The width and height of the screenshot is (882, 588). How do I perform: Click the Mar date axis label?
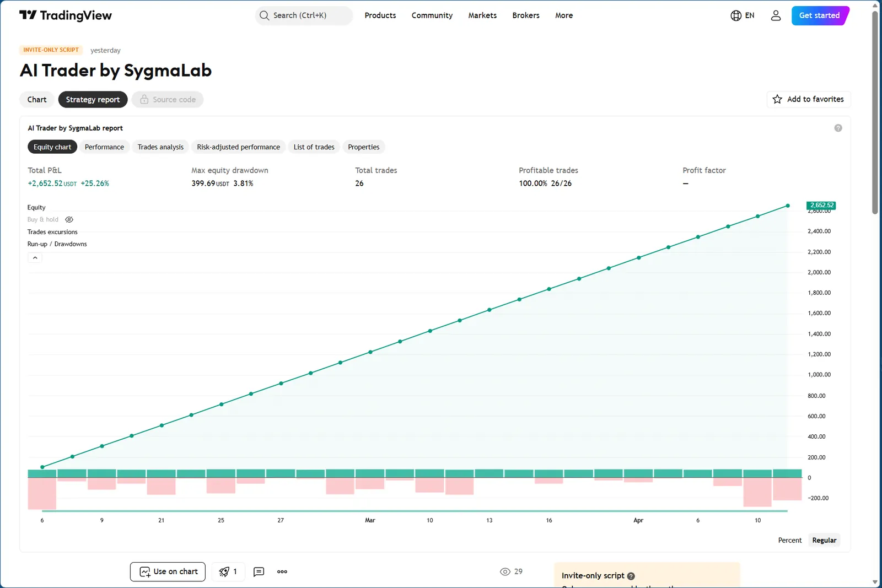pos(370,520)
